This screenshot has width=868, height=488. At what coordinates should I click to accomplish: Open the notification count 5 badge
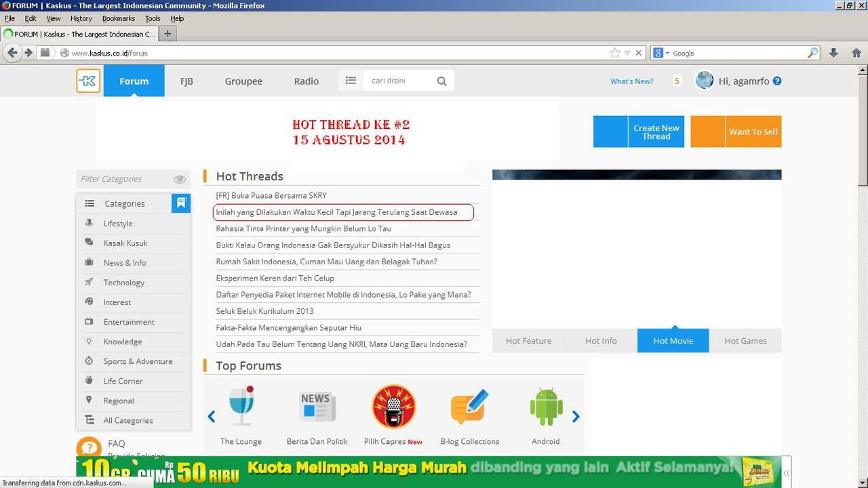[x=677, y=81]
